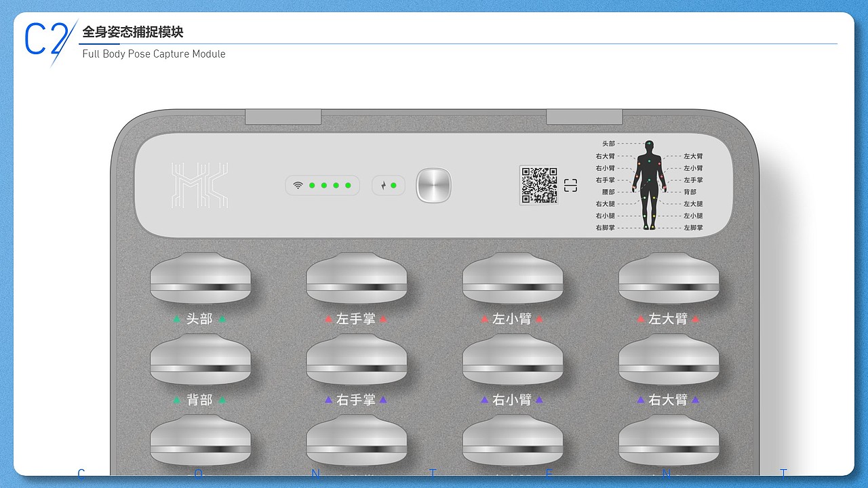Select the sensor puck above 左小臂
This screenshot has height=488, width=868.
click(513, 278)
